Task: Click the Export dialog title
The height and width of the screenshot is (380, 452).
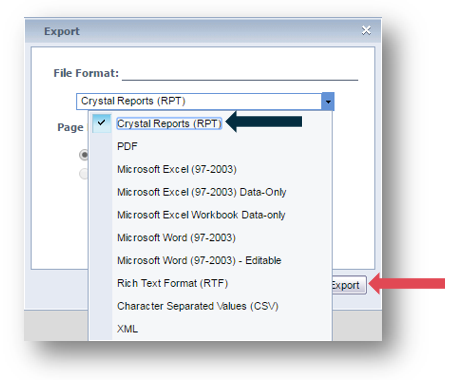Action: 62,31
